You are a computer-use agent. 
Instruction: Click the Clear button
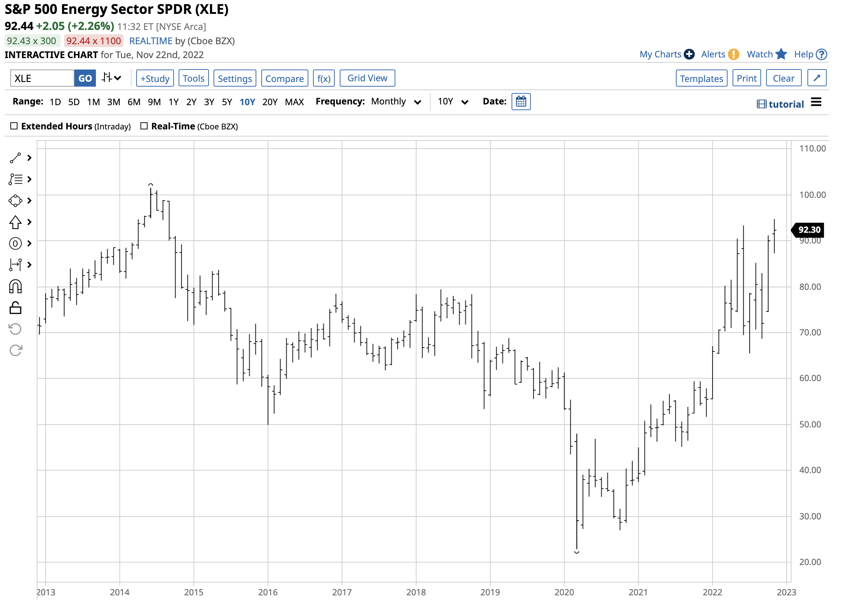pyautogui.click(x=784, y=78)
